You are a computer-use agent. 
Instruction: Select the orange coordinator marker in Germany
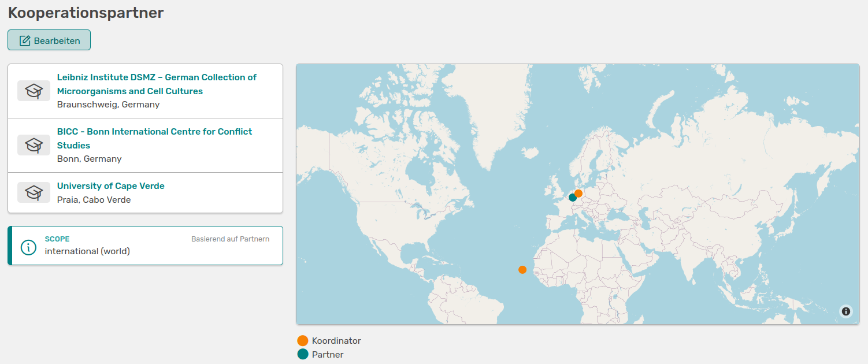coord(578,194)
